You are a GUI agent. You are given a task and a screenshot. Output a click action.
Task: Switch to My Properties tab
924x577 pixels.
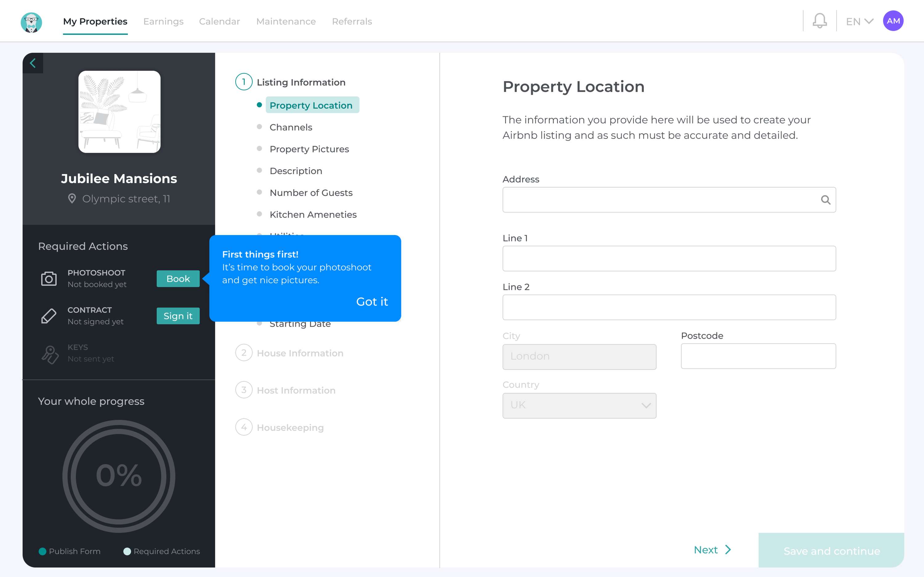coord(95,21)
